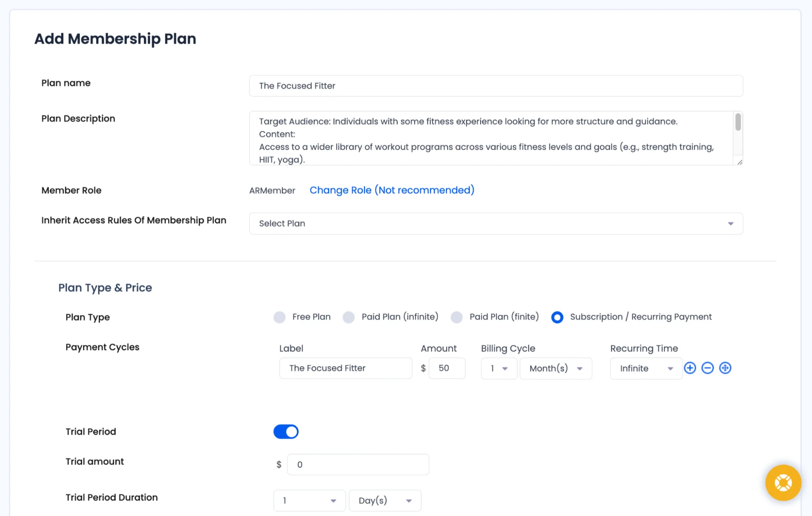Open the Trial Period Duration number dropdown
The width and height of the screenshot is (812, 516).
click(310, 501)
